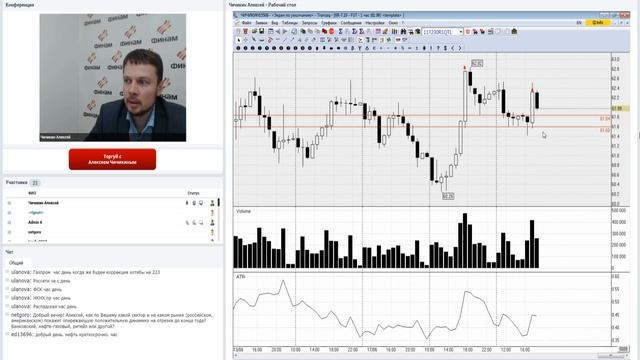Tick checkbox beside ulanova's Россети chat message

7,280
